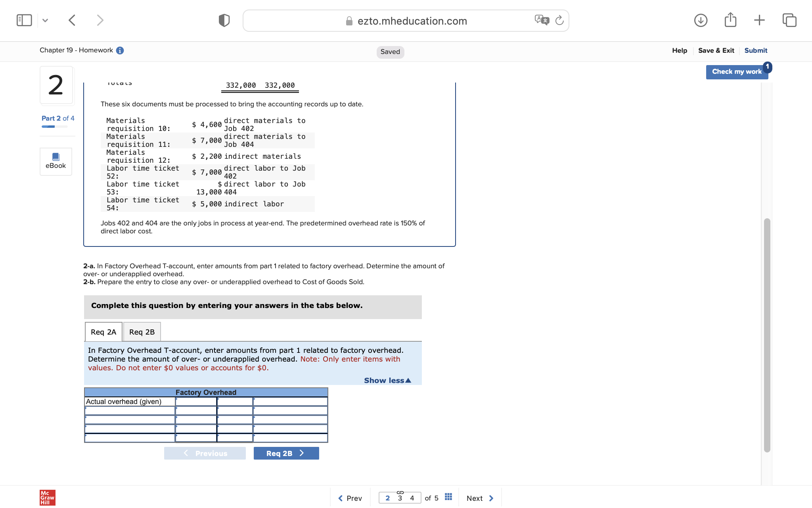Open the question map grid icon near page numbers

(x=448, y=496)
